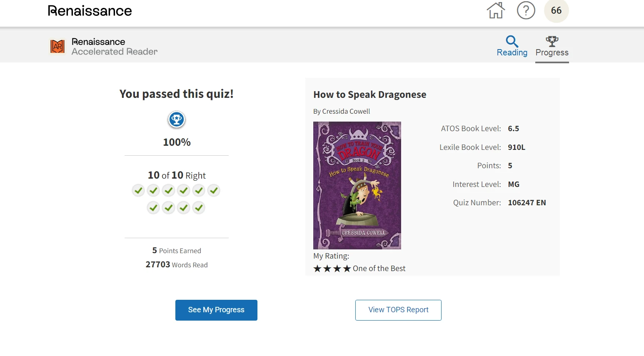
Task: Go to the Home icon
Action: [496, 10]
